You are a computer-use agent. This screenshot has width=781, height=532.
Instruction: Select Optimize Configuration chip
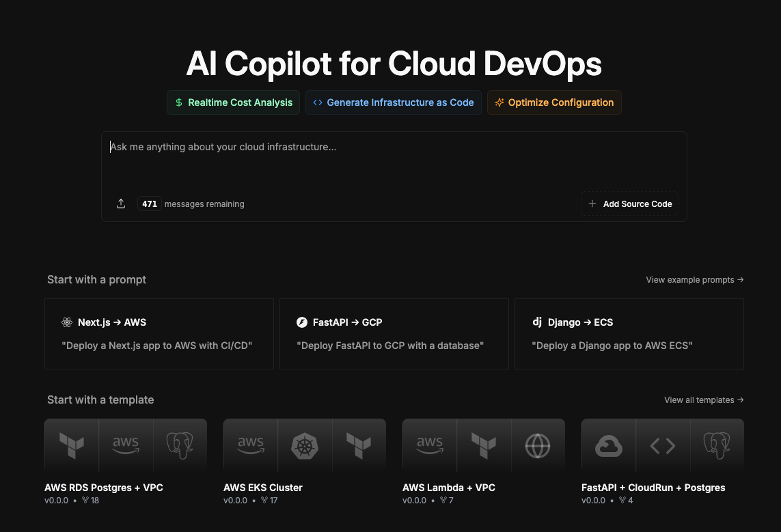[554, 102]
